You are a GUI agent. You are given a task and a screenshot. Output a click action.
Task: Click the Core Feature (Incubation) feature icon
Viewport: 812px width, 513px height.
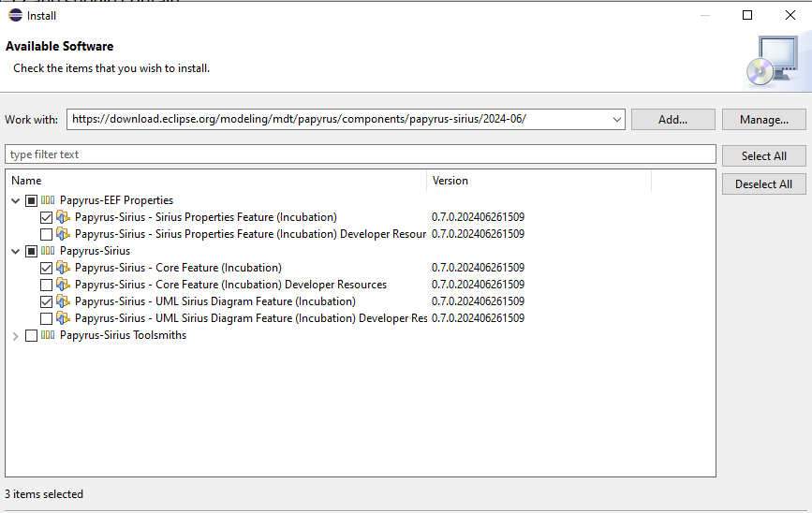pos(64,268)
